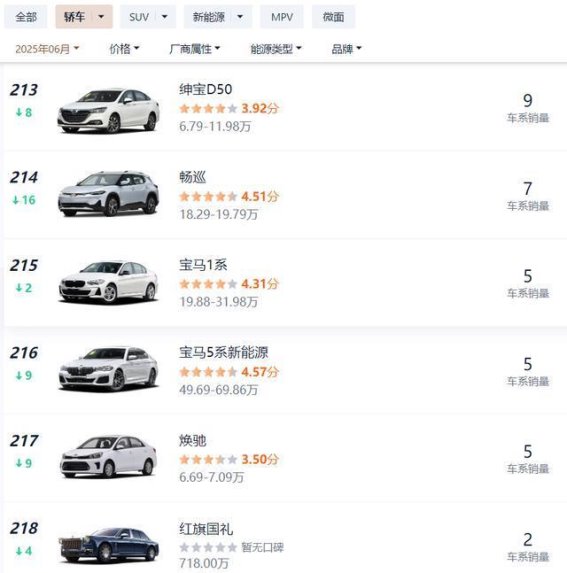Click the 宝马1系 car thumbnail
Screen dimensions: 567x573
point(108,282)
